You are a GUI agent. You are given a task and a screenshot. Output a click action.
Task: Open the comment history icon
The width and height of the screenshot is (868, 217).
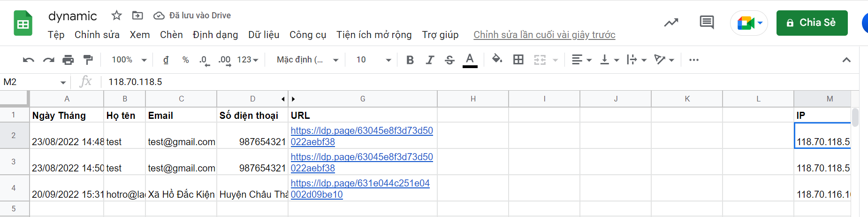coord(707,23)
